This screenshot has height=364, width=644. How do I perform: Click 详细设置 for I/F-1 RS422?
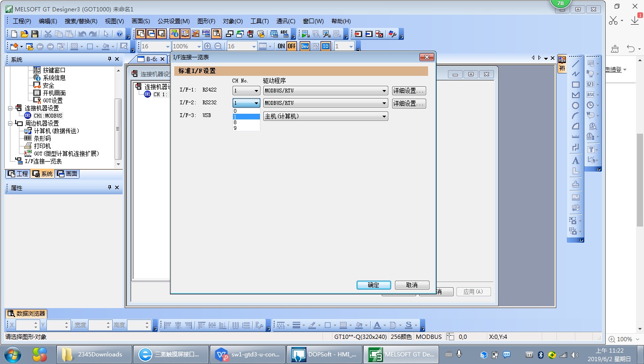409,91
